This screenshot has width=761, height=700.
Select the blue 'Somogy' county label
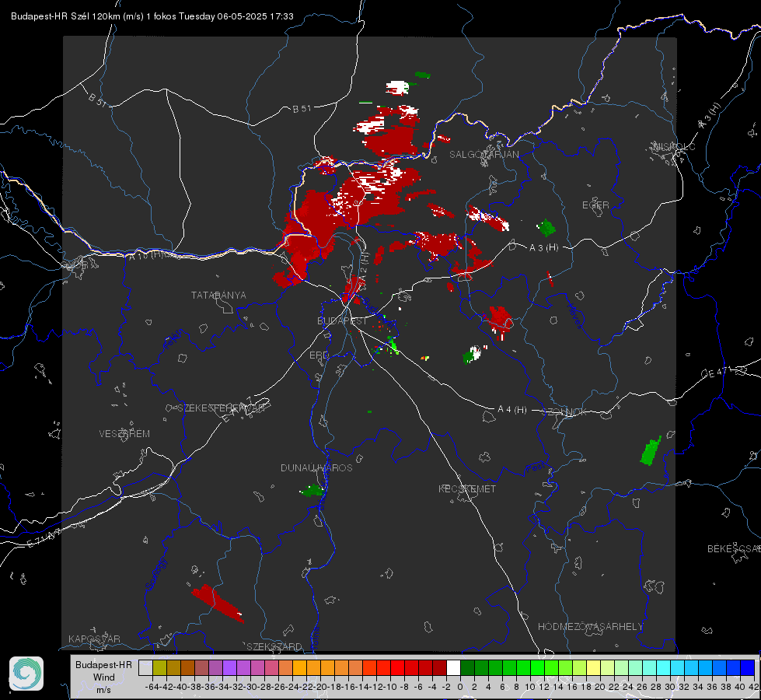(156, 574)
